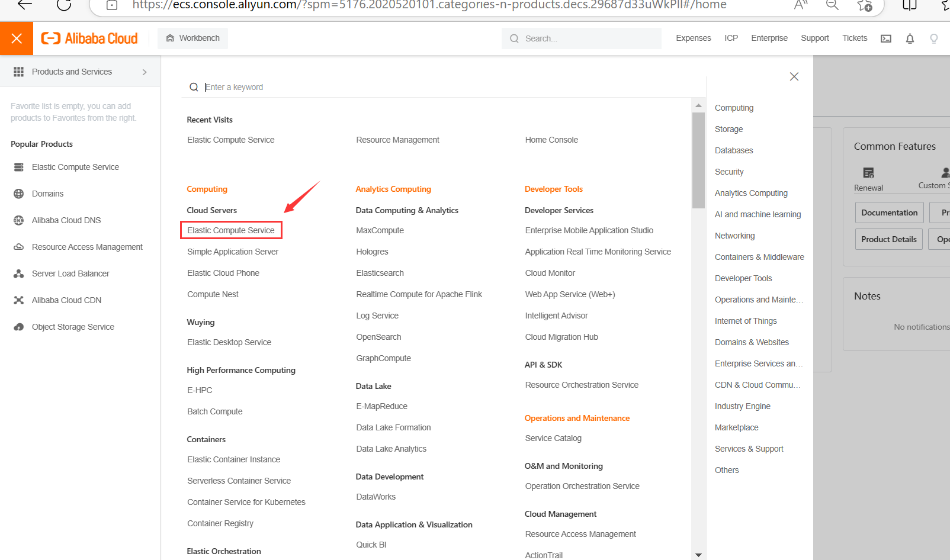The image size is (950, 560).
Task: Open the Support menu
Action: pos(814,38)
